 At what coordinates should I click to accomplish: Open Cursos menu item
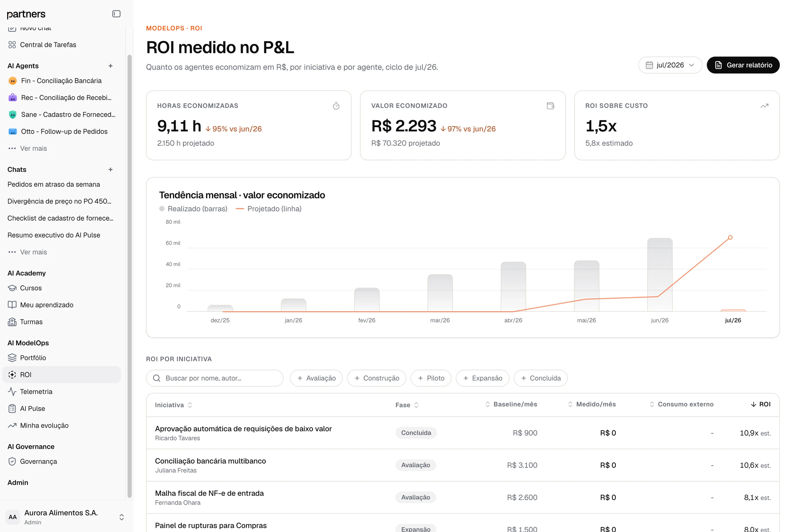click(62, 288)
